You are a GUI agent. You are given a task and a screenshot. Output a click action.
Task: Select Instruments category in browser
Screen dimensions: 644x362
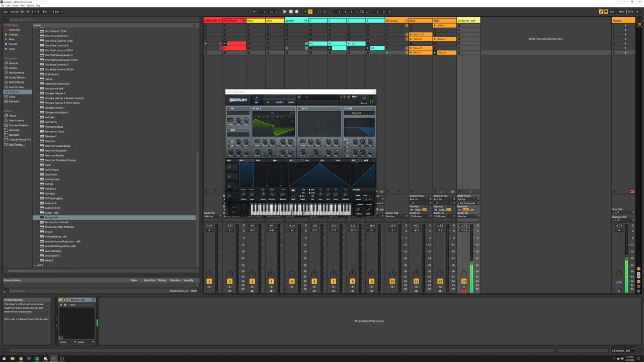click(16, 73)
